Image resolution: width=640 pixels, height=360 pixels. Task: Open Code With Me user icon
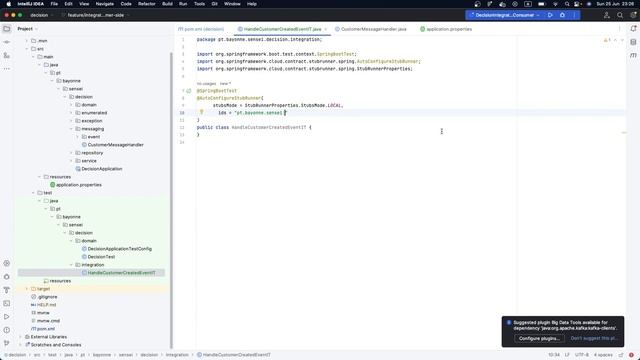point(607,15)
